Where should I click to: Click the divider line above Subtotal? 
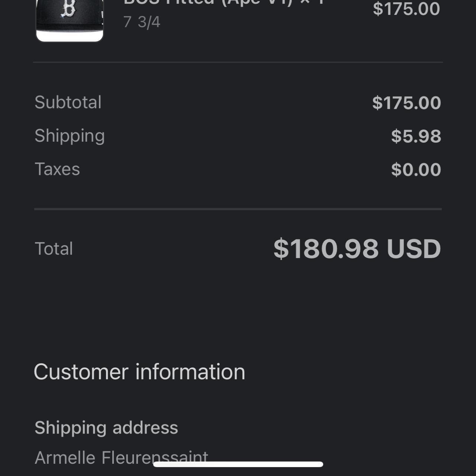(x=238, y=62)
